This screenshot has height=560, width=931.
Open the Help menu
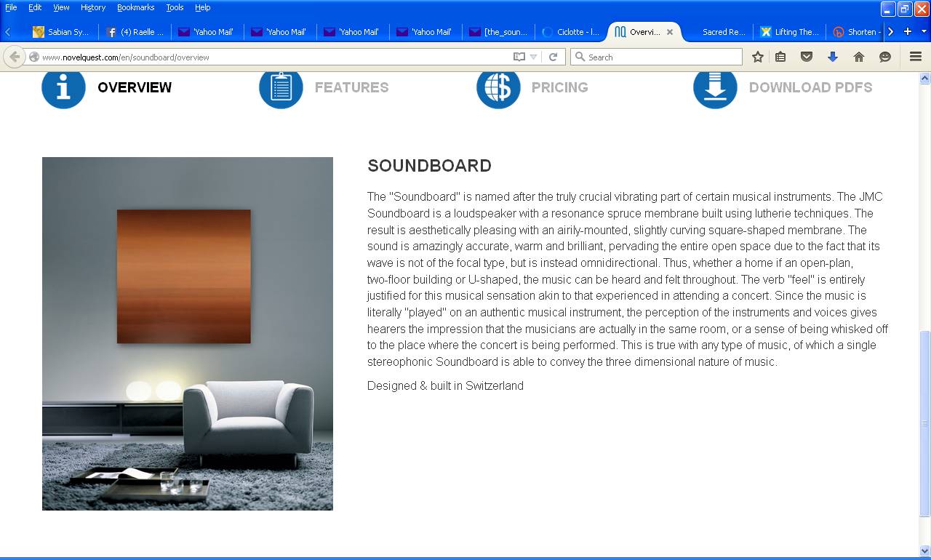[x=202, y=7]
